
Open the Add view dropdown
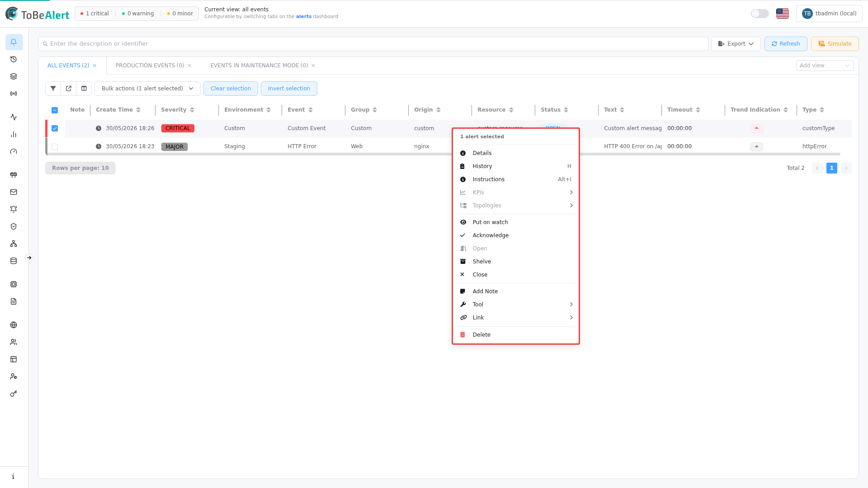pyautogui.click(x=825, y=66)
